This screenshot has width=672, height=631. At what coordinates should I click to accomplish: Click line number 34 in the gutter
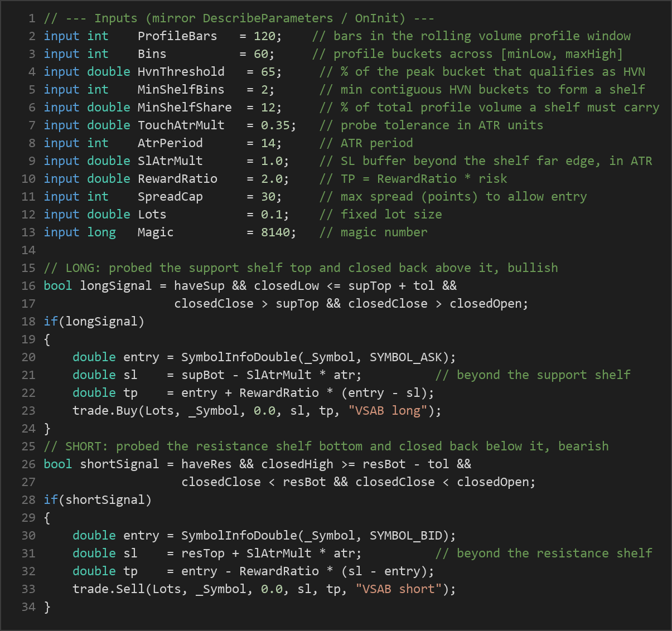pyautogui.click(x=28, y=607)
